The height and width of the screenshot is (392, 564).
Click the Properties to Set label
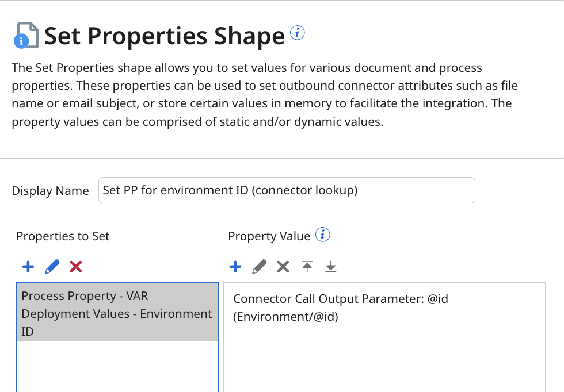tap(62, 236)
